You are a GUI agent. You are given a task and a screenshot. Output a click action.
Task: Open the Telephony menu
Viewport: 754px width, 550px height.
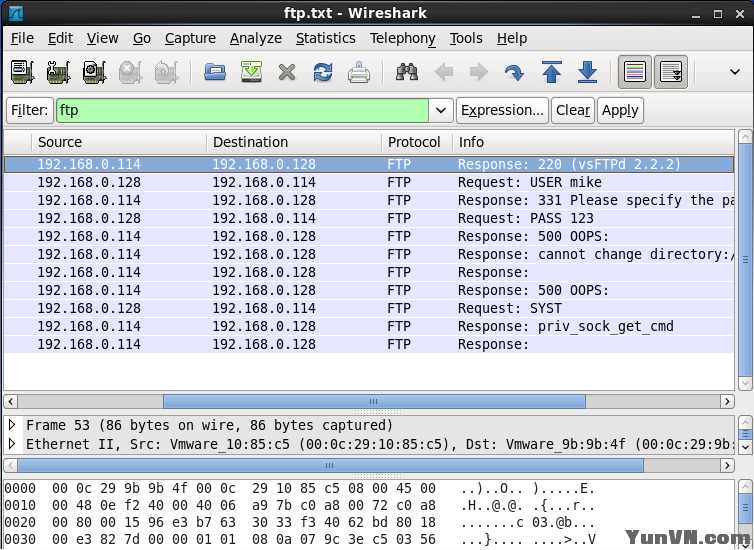click(x=402, y=38)
